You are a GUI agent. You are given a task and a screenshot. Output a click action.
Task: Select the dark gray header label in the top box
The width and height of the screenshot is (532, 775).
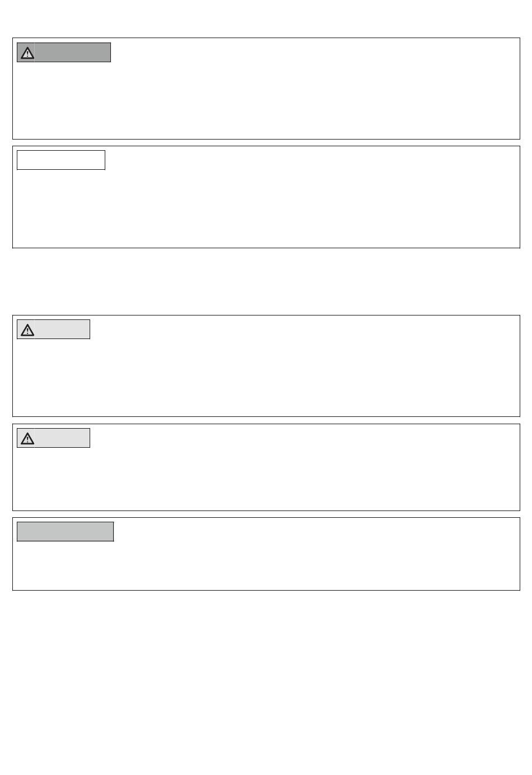[64, 53]
